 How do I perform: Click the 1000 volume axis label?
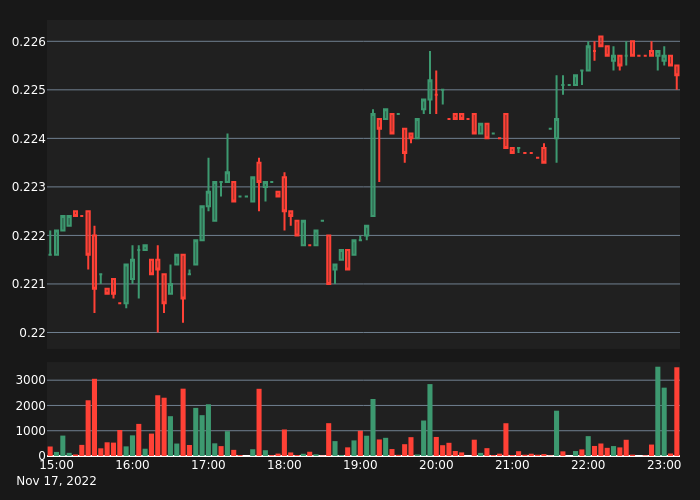click(x=31, y=430)
